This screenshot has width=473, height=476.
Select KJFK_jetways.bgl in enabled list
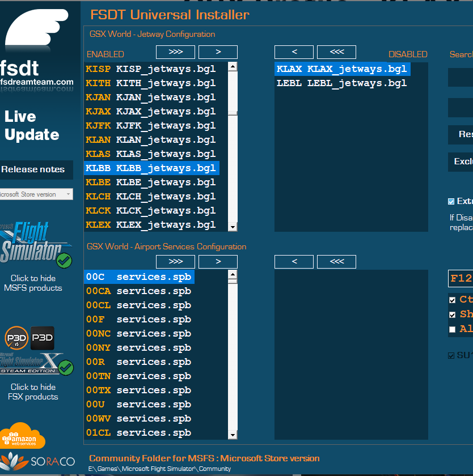click(150, 126)
